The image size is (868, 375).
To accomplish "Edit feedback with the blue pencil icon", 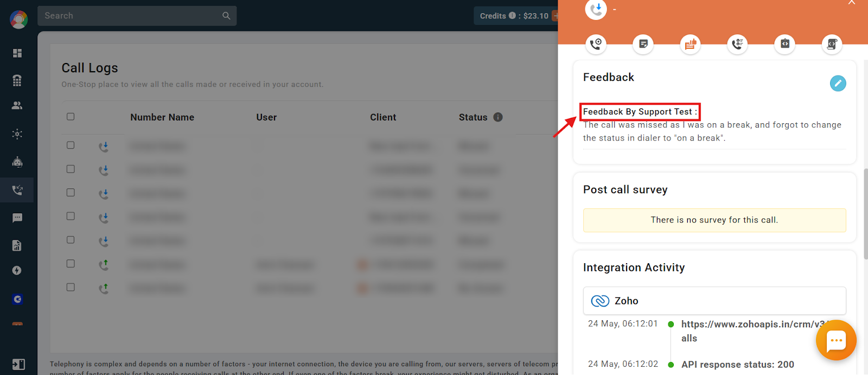I will pos(838,83).
